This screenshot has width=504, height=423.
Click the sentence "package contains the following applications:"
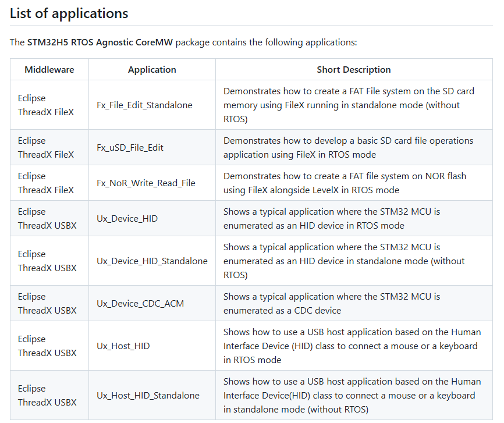pyautogui.click(x=266, y=42)
